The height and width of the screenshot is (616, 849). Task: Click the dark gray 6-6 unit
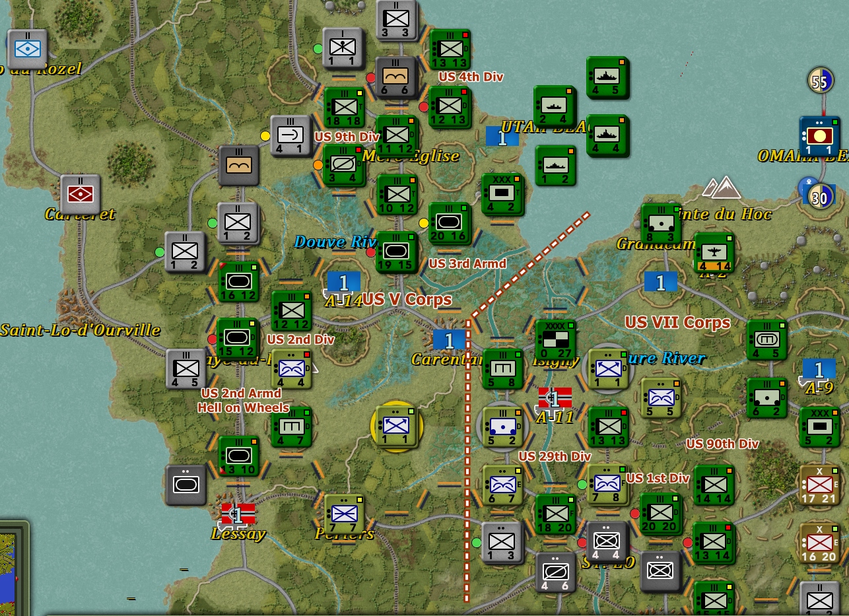pos(396,78)
